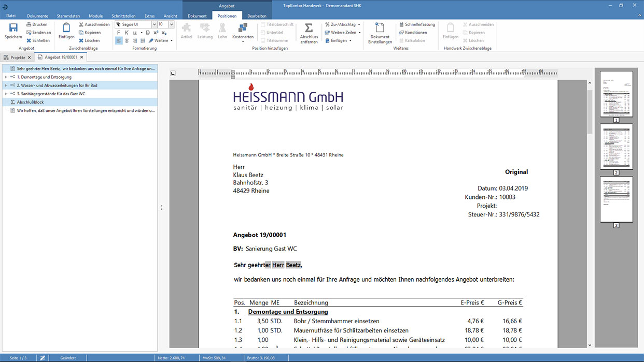Expand the '1. Demontage und Entsorgung' node
Viewport: 644px width, 362px height.
coord(6,77)
